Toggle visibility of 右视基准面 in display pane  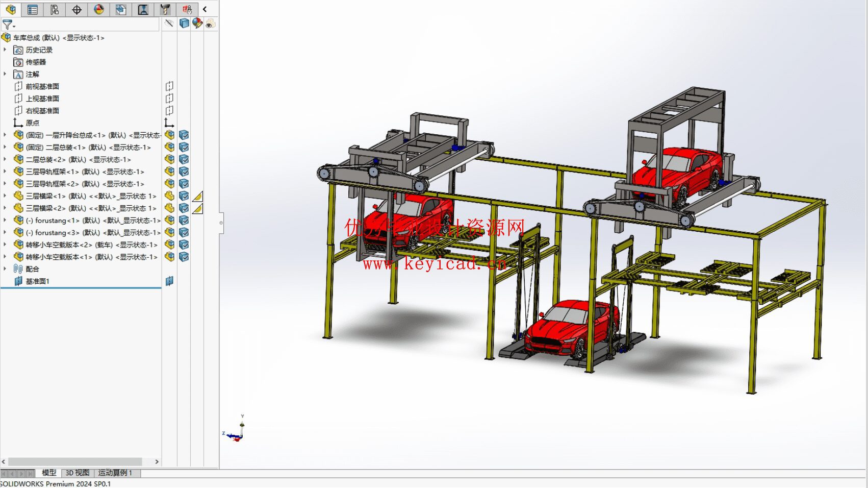point(169,111)
